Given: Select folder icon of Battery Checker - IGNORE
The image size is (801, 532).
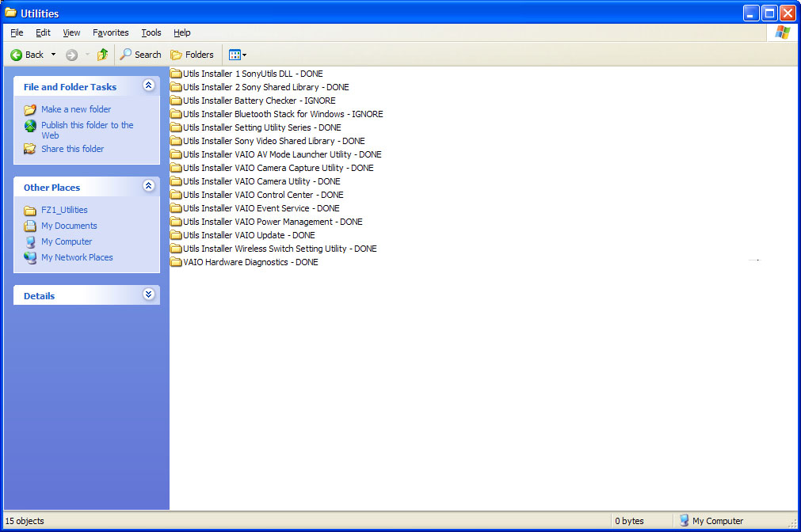Looking at the screenshot, I should pyautogui.click(x=176, y=101).
